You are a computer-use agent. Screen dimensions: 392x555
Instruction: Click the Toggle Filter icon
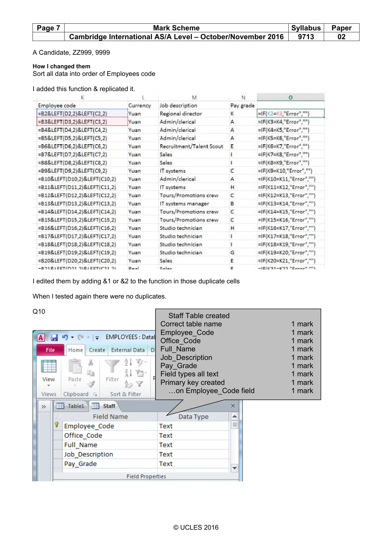point(139,384)
